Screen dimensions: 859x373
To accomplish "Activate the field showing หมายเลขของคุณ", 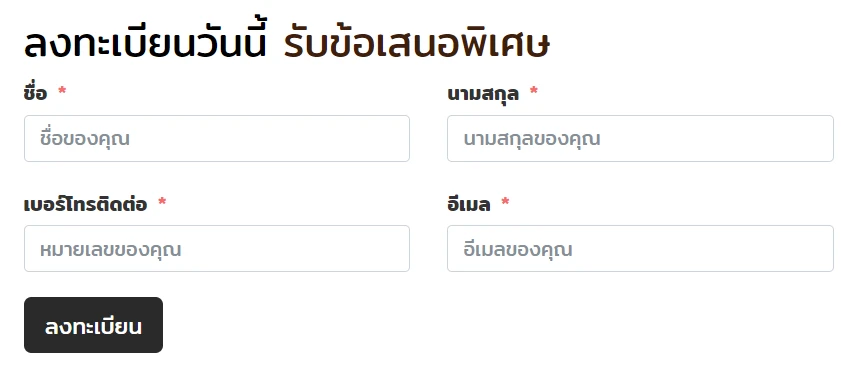I will 217,249.
